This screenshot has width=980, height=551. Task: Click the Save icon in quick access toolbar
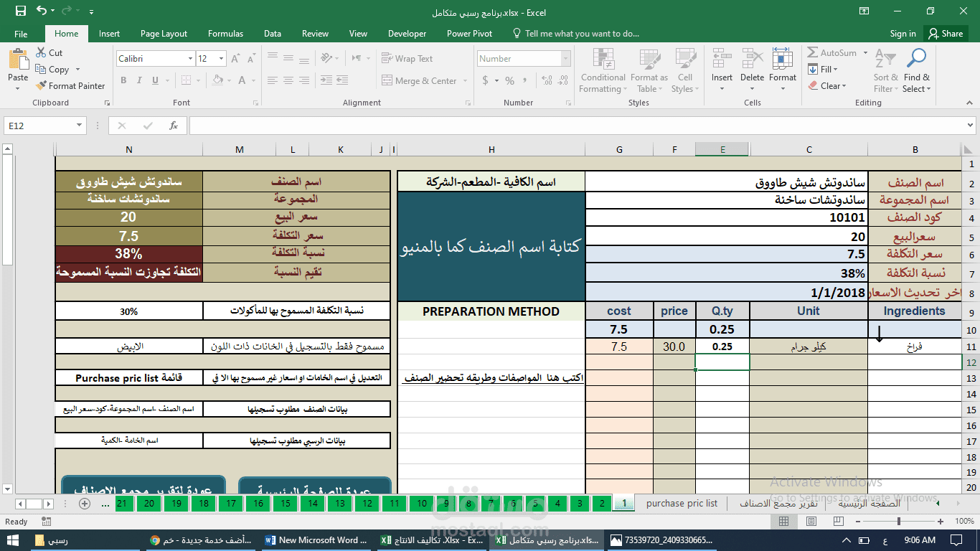click(20, 11)
